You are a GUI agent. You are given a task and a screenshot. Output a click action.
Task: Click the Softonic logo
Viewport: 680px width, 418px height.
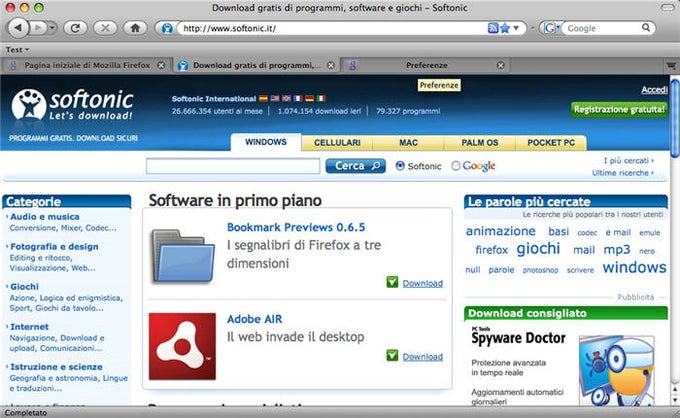(x=72, y=104)
